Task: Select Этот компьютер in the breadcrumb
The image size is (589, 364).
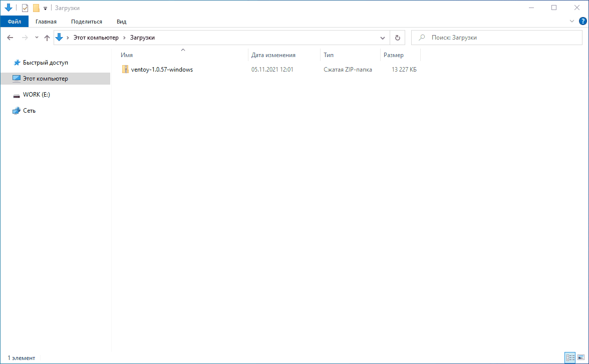Action: tap(96, 38)
